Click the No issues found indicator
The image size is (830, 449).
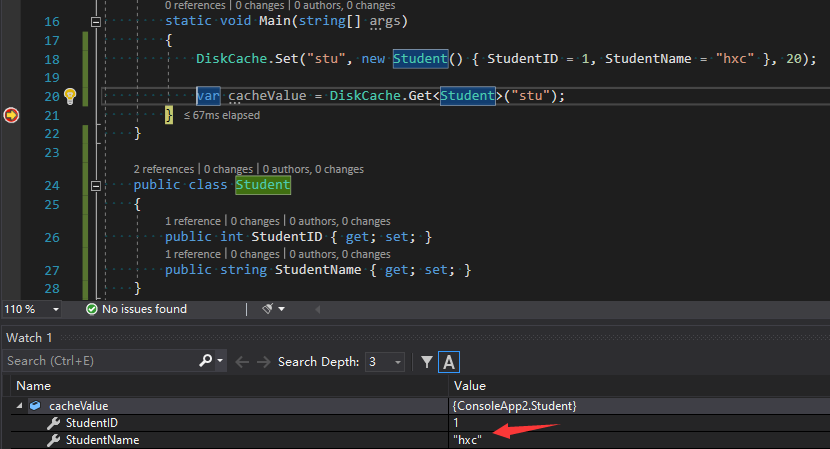137,309
